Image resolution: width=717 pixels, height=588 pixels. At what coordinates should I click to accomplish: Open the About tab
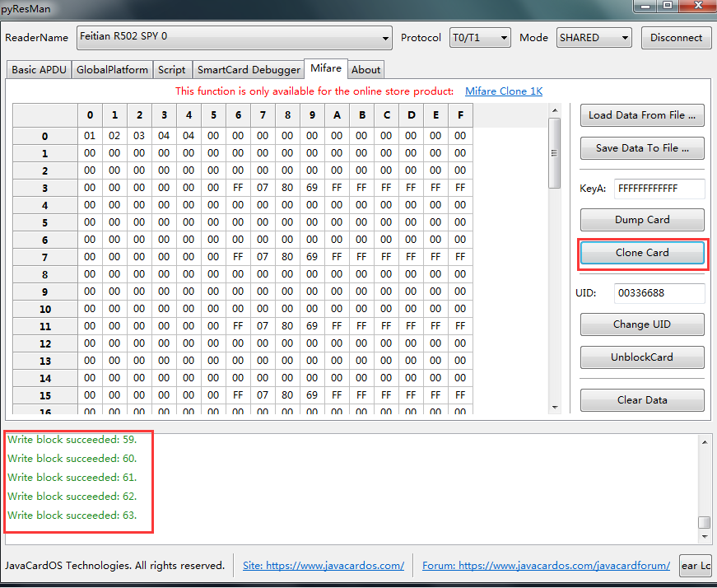366,70
